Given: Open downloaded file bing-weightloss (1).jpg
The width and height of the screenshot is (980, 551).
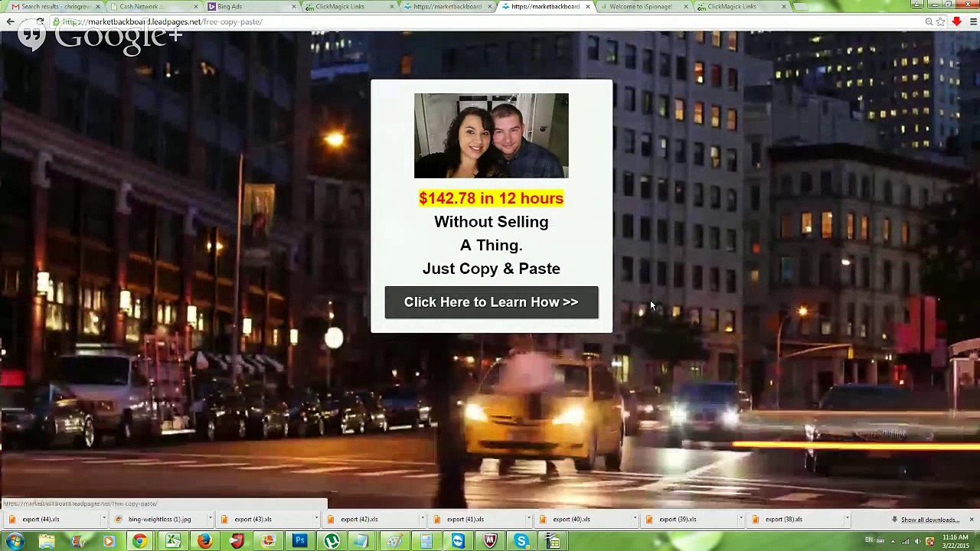Looking at the screenshot, I should pyautogui.click(x=159, y=520).
